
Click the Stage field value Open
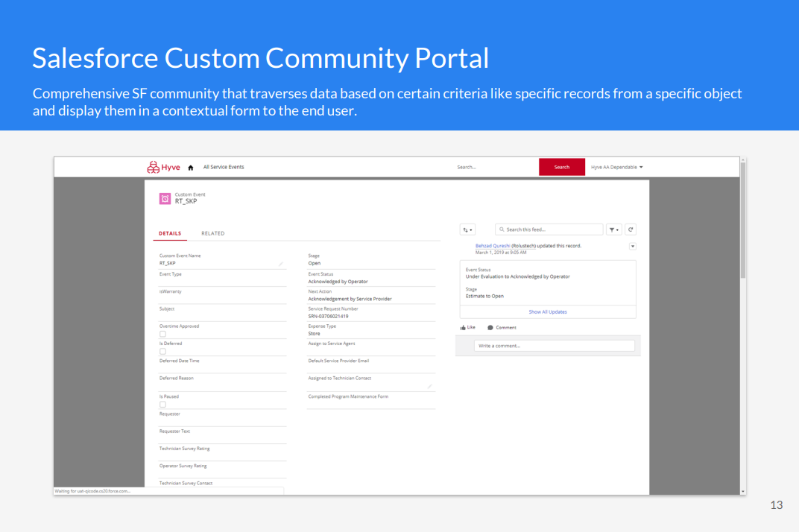[x=315, y=264]
